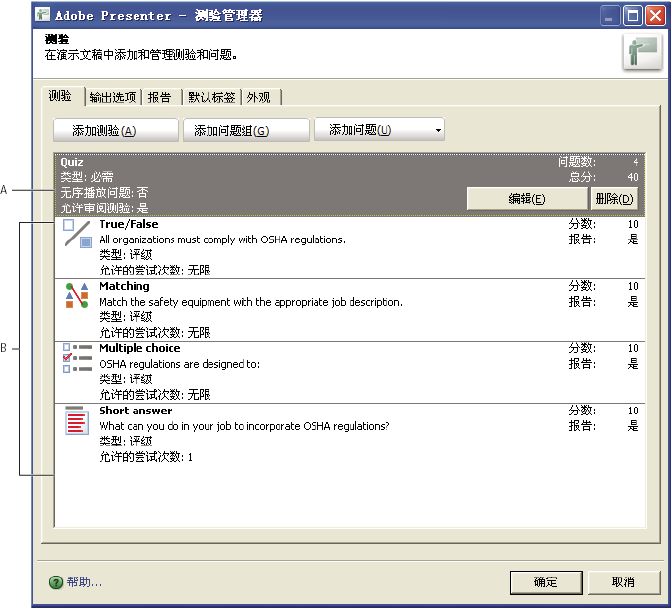Open the 添加问题 dropdown arrow
Screen dimensions: 672x610
438,130
